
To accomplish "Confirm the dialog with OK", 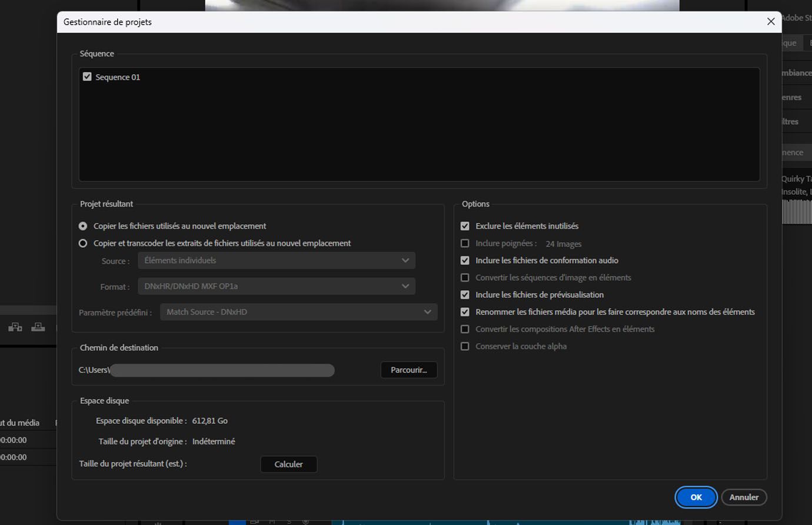I will coord(696,497).
